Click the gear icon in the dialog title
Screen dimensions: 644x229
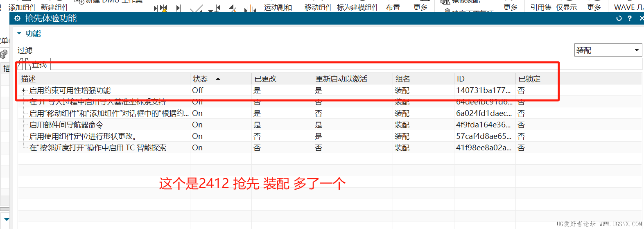point(17,18)
